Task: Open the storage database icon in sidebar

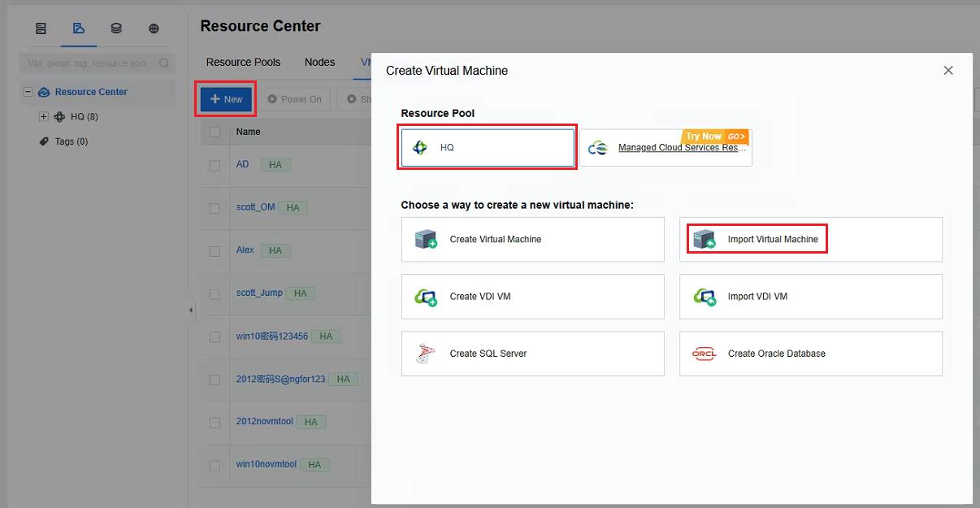Action: [x=116, y=28]
